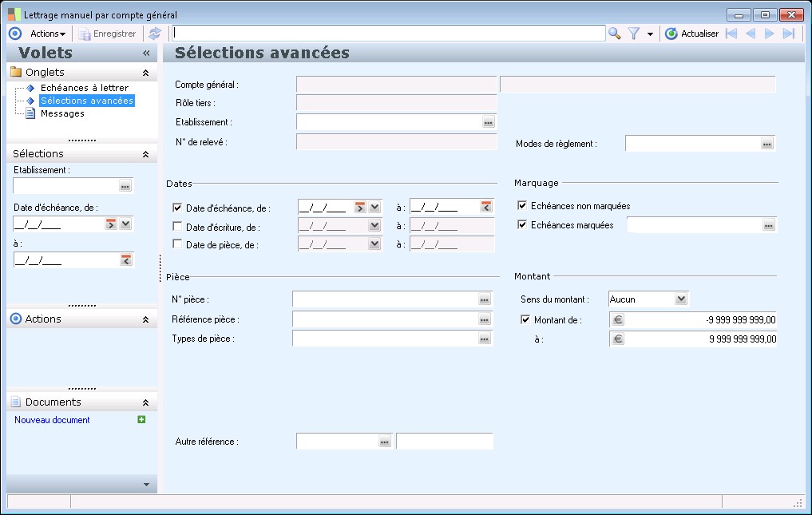812x515 pixels.
Task: Open lookup button beside Echéances marquées field
Action: (769, 225)
